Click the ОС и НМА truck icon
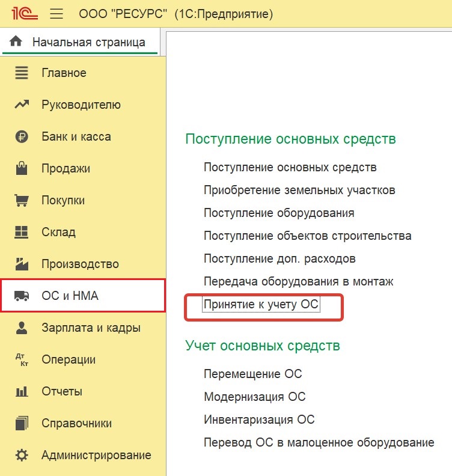The height and width of the screenshot is (476, 452). [22, 296]
